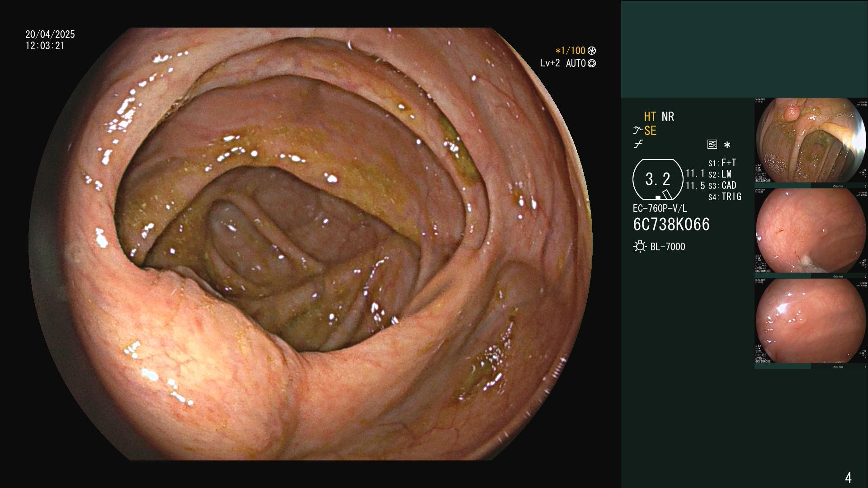The image size is (868, 488).
Task: Click the main endoscopic live view
Action: (310, 244)
